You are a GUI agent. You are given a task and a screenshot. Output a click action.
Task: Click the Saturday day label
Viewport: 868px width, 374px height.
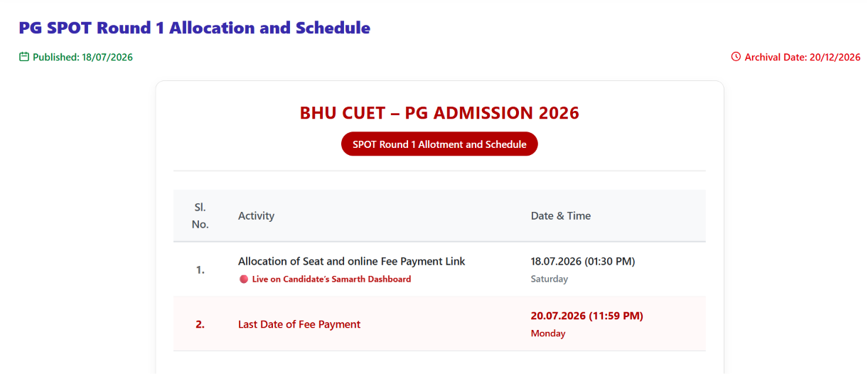tap(550, 279)
